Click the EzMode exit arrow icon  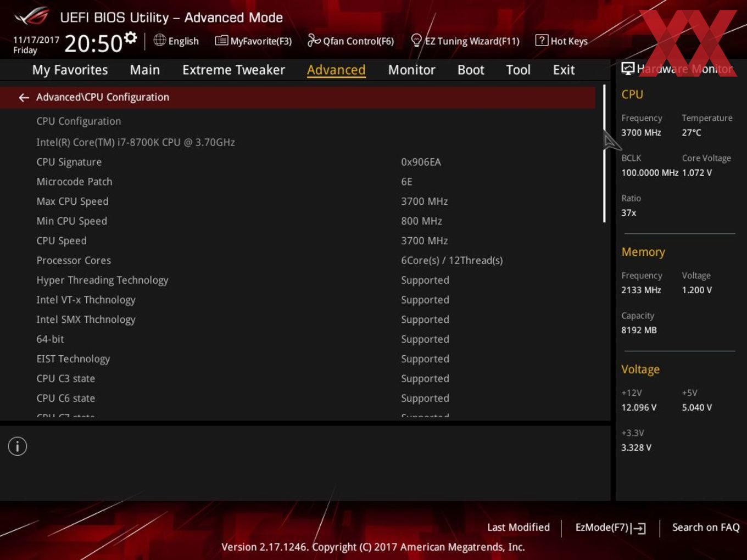click(x=638, y=528)
